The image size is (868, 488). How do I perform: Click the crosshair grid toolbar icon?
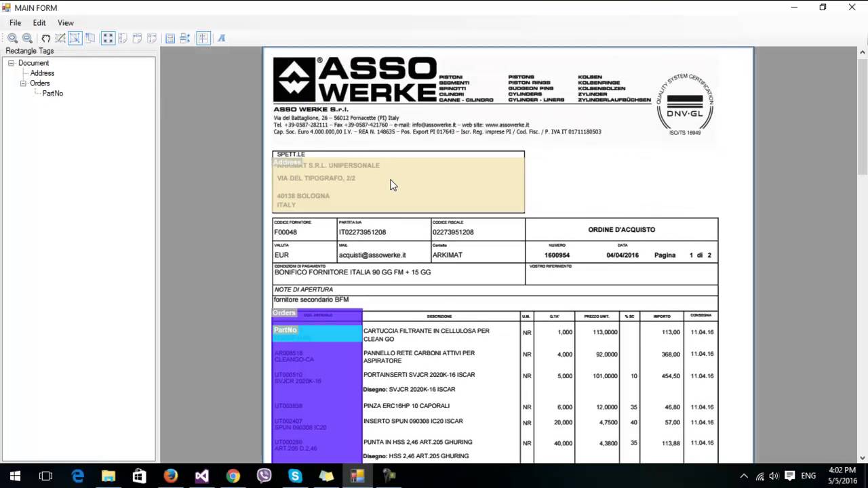click(x=203, y=39)
